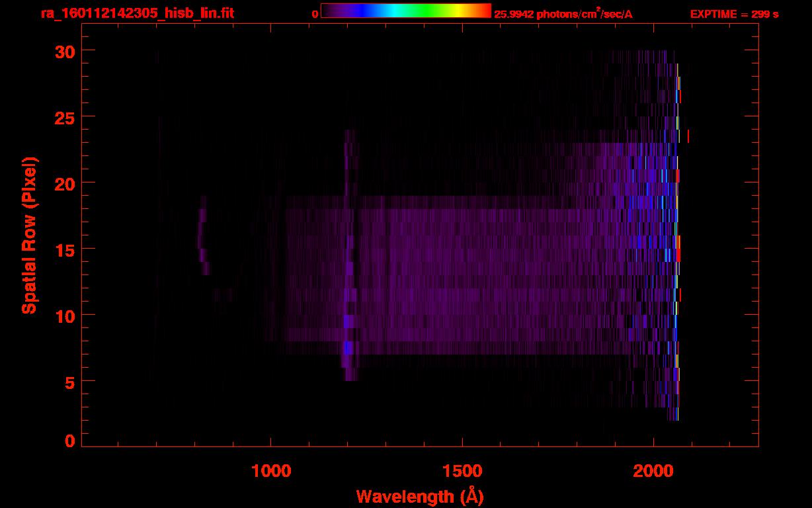
Task: Click x-axis tick label 2000
Action: [x=653, y=470]
